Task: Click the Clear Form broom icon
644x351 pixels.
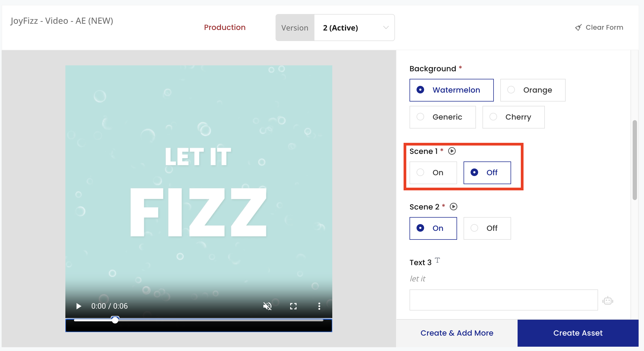Action: 578,28
